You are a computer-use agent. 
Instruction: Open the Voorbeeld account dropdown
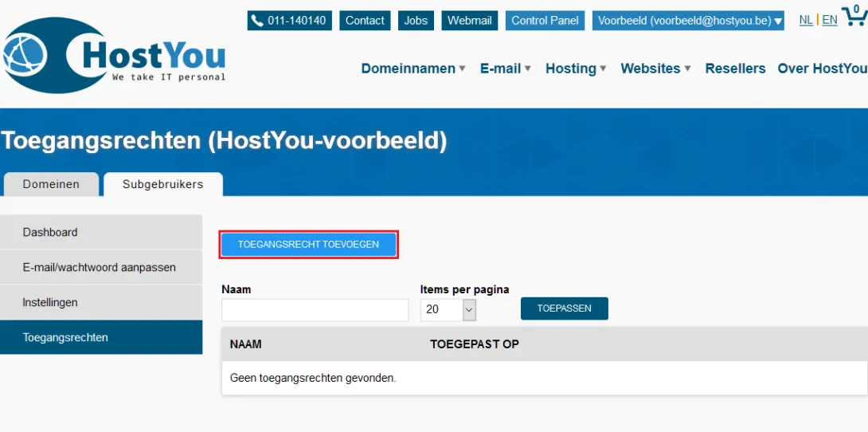click(x=689, y=21)
